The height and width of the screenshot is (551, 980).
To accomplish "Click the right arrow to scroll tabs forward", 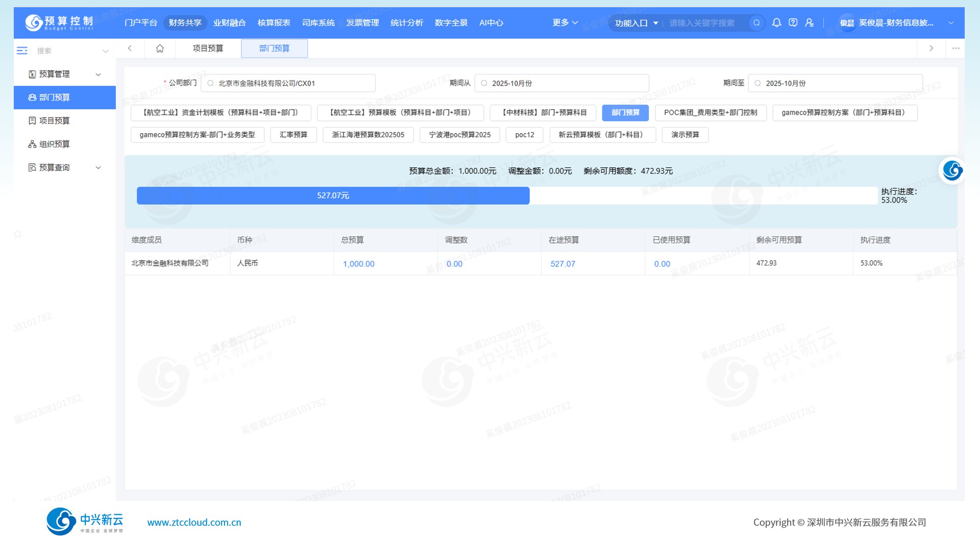I will (931, 48).
